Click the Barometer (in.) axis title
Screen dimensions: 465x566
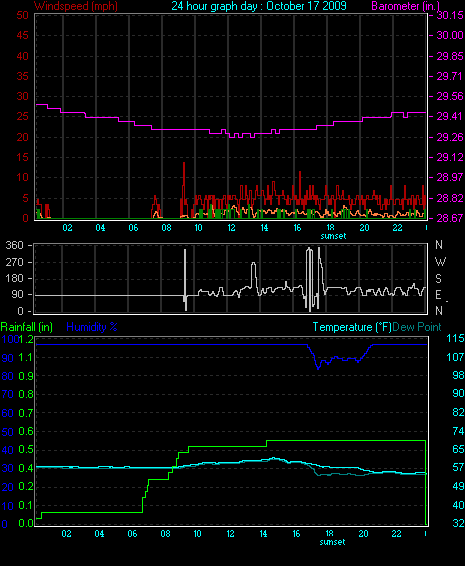click(x=406, y=6)
